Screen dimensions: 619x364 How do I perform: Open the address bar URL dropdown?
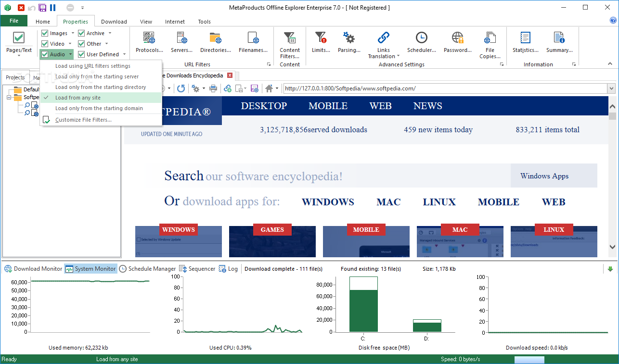tap(611, 88)
